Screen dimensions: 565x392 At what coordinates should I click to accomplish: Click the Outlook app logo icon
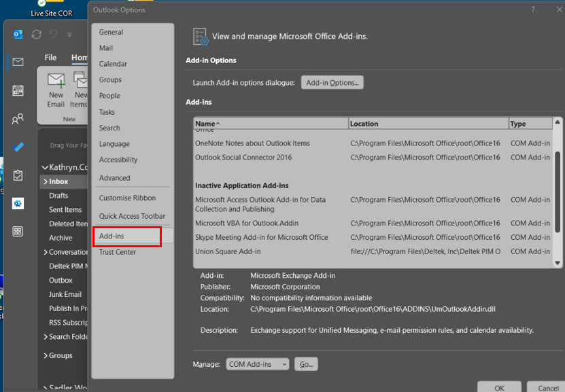(18, 34)
